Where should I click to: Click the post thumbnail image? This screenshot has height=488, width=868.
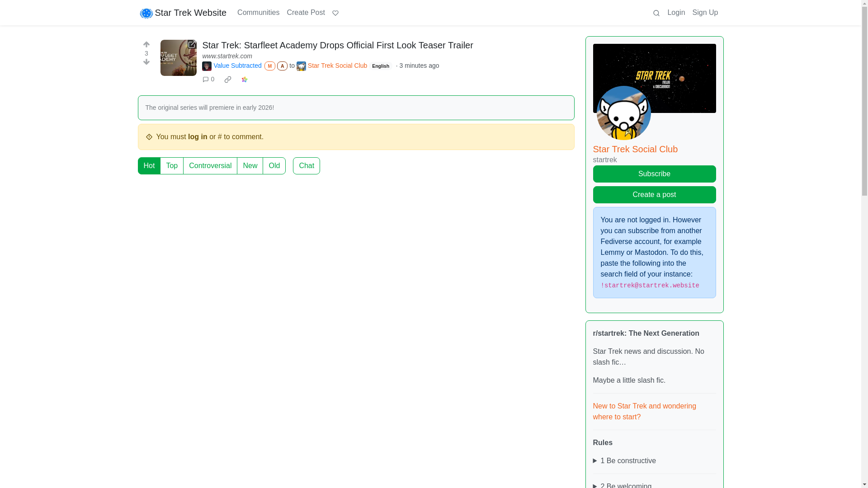(178, 58)
